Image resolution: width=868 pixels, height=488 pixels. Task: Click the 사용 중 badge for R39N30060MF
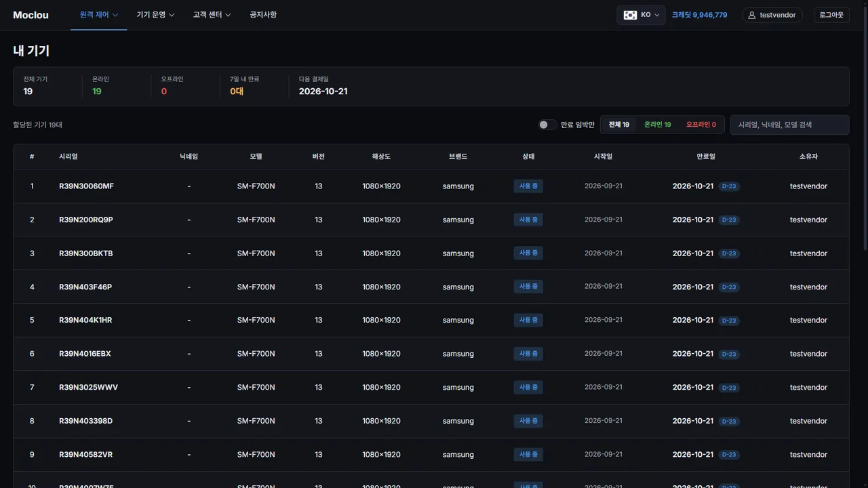(x=528, y=186)
